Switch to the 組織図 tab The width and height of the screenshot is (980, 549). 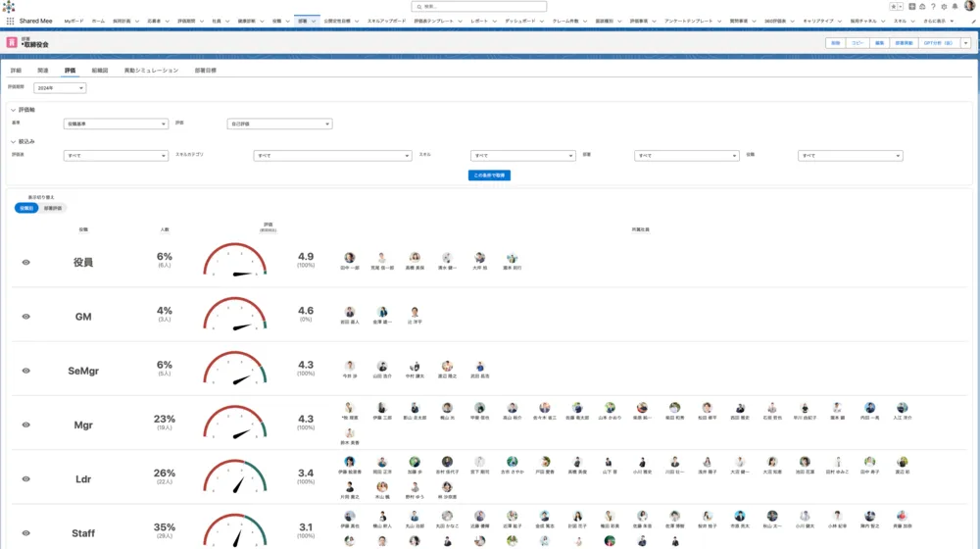click(x=100, y=71)
